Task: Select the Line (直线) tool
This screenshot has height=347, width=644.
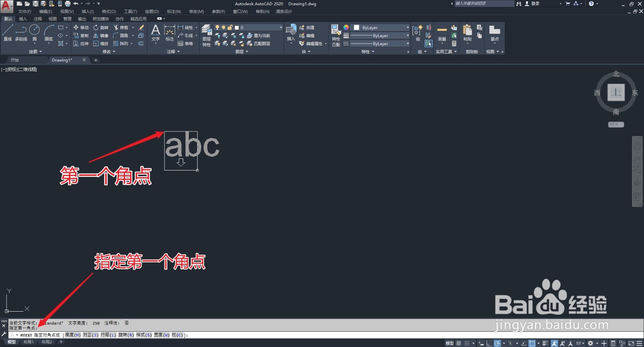Action: click(8, 33)
